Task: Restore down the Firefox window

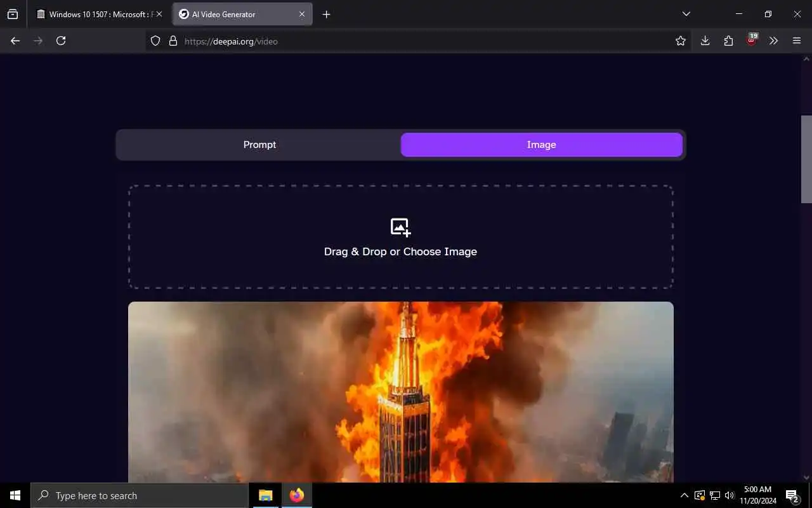Action: 768,14
